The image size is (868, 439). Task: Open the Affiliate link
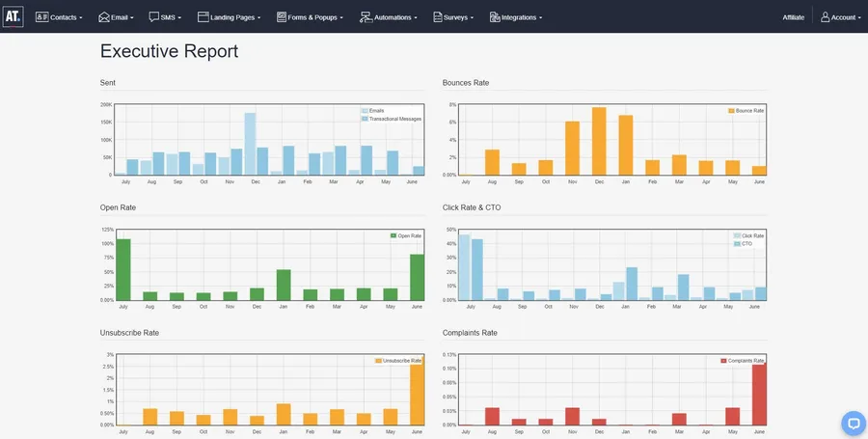794,17
